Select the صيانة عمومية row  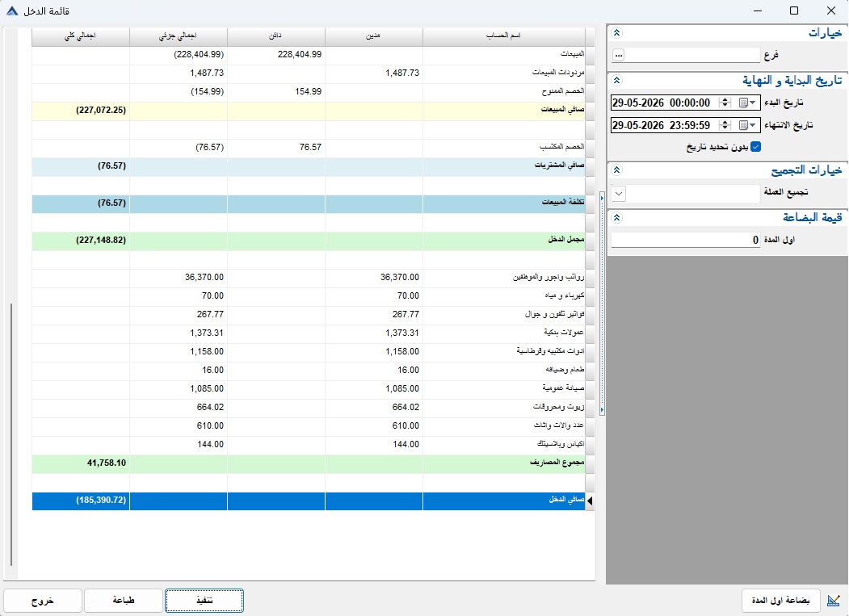(309, 388)
